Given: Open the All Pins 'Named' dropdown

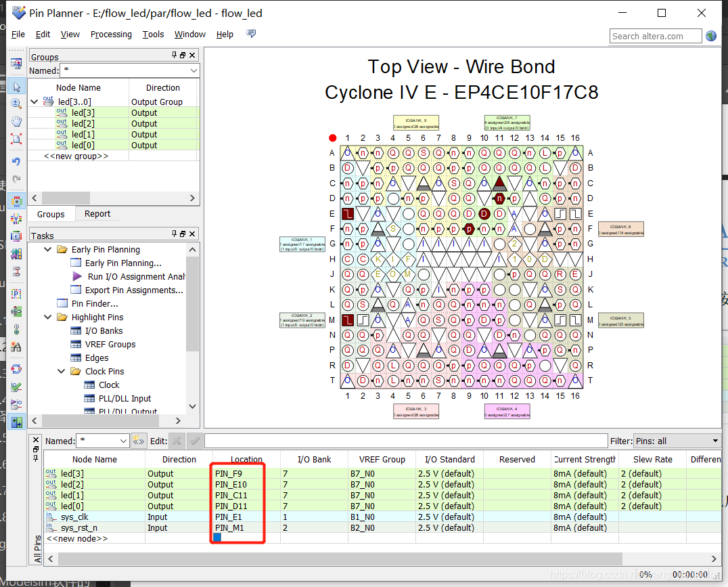Looking at the screenshot, I should [x=123, y=441].
